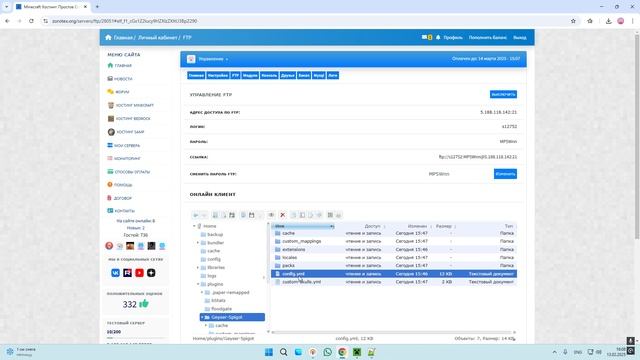
Task: Expand the libraries folder in tree
Action: pos(198,268)
